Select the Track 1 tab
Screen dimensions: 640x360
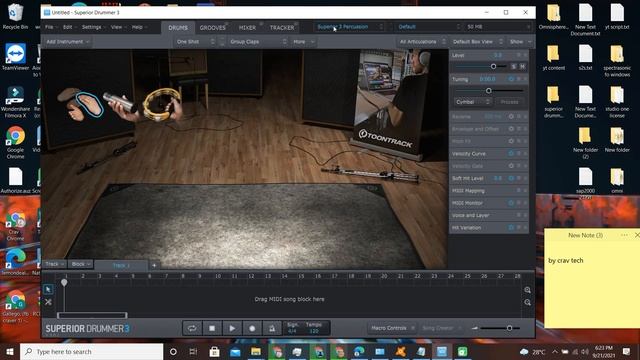click(x=121, y=265)
